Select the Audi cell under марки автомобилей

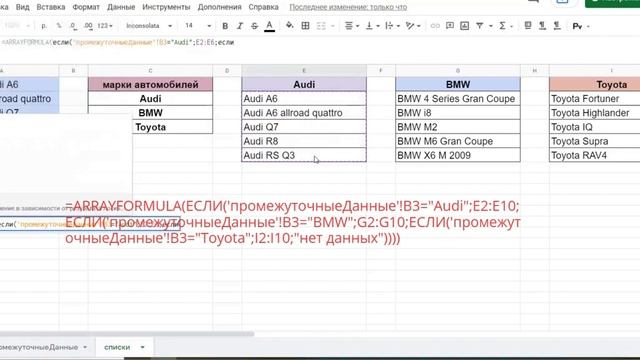point(150,99)
